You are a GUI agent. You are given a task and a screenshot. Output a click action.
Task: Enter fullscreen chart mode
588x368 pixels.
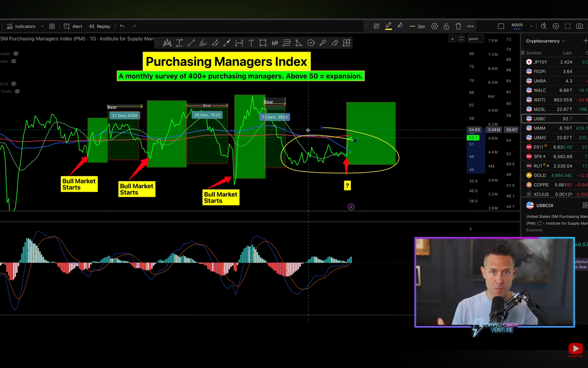tap(568, 26)
